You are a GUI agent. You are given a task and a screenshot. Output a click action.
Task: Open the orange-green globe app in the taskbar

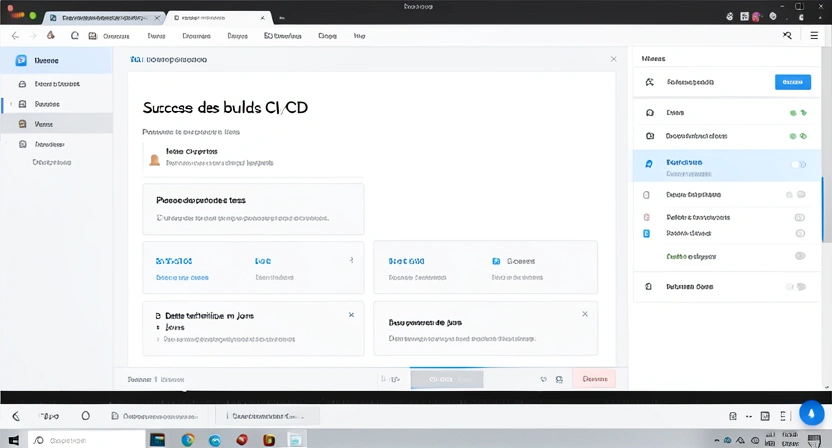click(187, 440)
